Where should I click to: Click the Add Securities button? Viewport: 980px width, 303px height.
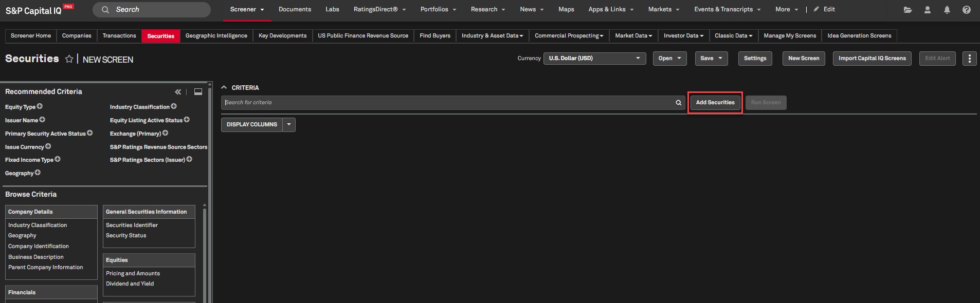coord(715,103)
